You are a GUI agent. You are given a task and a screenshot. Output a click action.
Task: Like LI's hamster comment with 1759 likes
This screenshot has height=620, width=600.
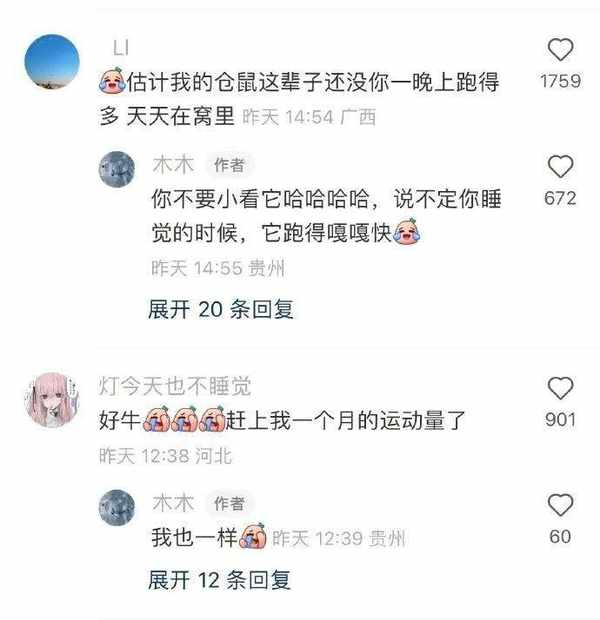560,49
